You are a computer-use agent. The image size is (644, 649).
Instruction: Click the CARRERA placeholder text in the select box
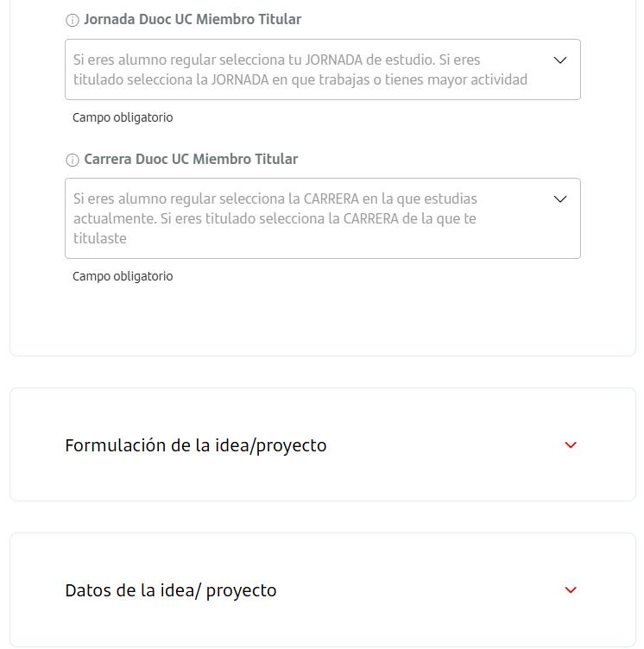coord(275,218)
